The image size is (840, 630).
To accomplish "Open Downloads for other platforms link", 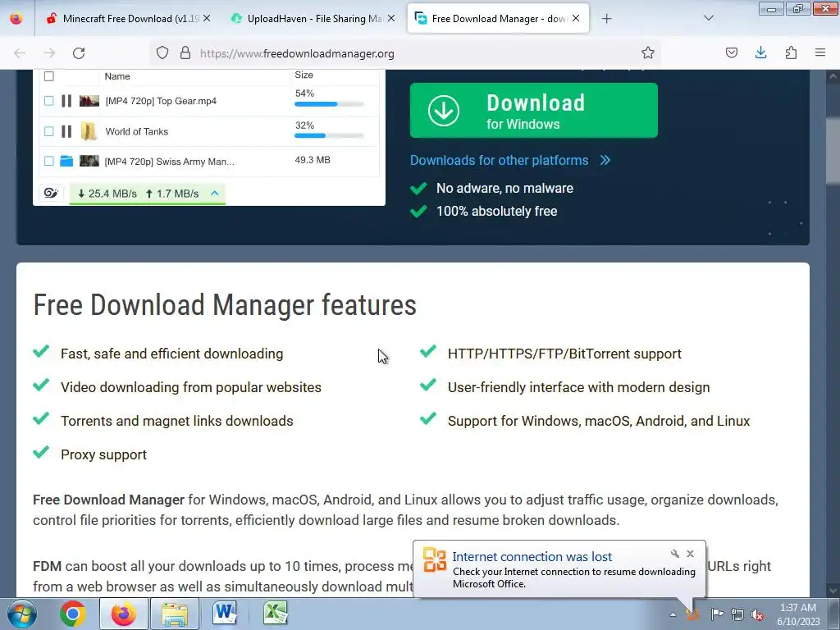I will click(510, 160).
